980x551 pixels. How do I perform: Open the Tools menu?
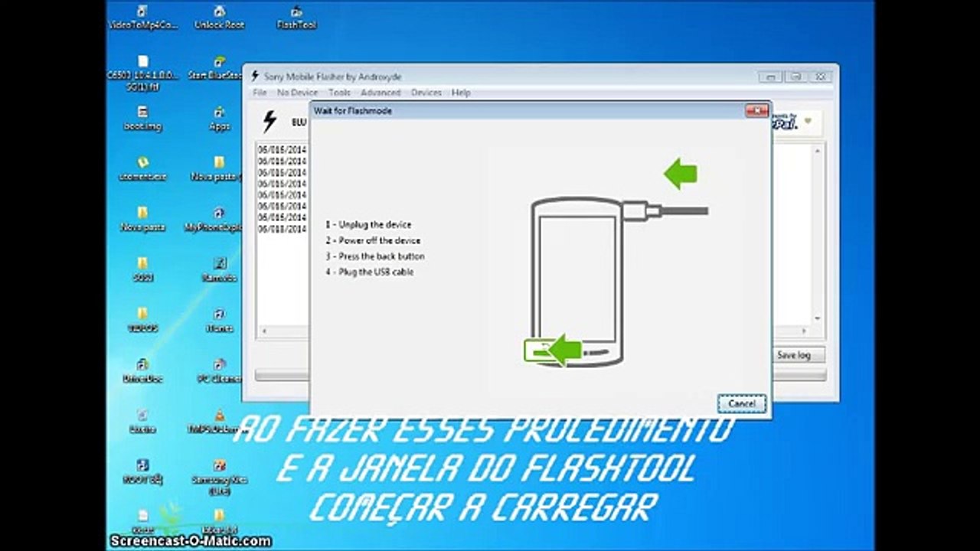(339, 93)
